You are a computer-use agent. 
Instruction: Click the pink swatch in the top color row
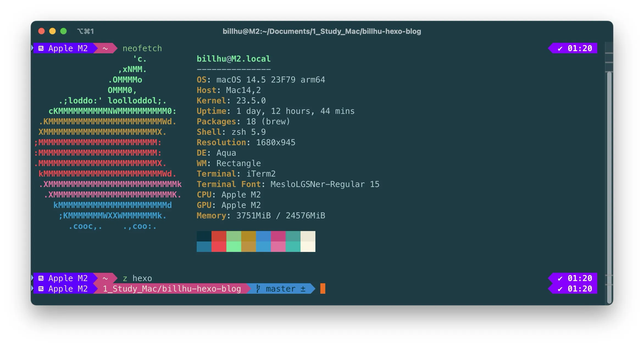click(x=278, y=236)
